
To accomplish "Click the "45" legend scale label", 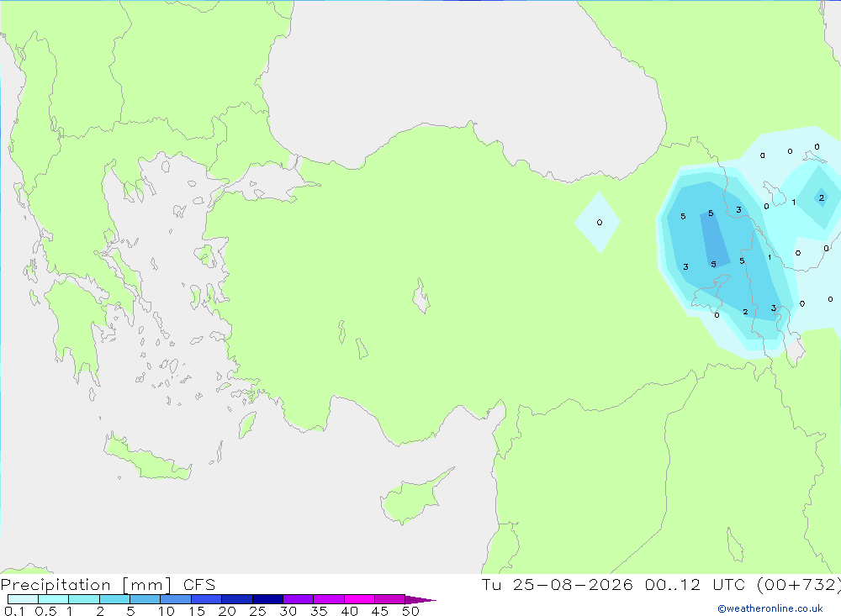I will 380,611.
